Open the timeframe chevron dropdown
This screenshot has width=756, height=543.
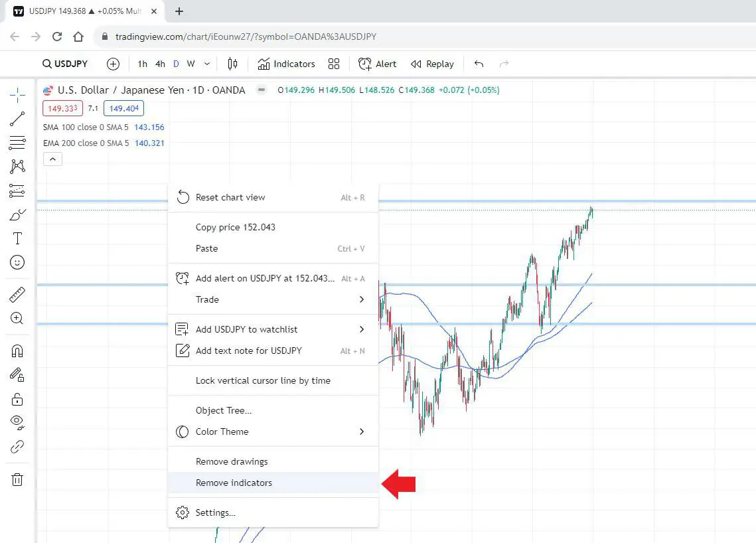(x=206, y=64)
